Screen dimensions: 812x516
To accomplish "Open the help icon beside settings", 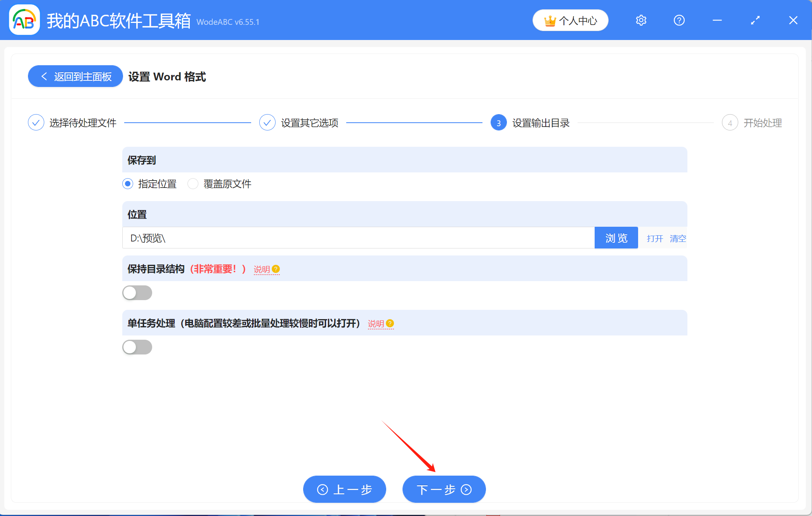I will pos(679,20).
